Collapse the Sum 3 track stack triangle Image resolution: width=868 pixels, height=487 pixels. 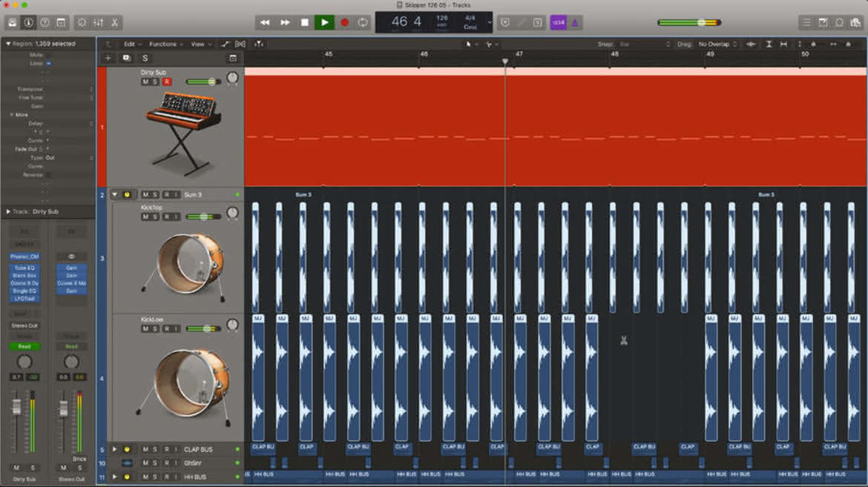(114, 195)
